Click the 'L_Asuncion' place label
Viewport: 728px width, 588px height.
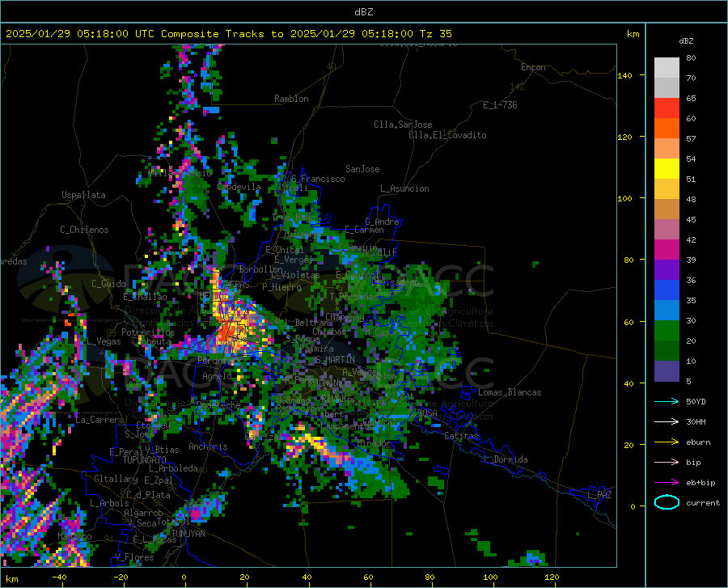click(x=404, y=188)
